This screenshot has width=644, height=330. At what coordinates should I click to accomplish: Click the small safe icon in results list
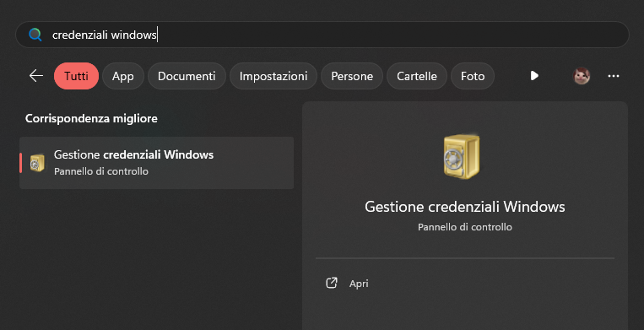click(37, 163)
